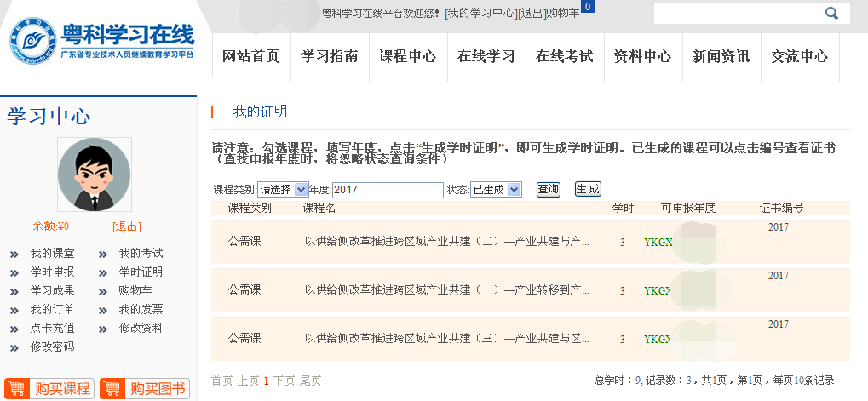
Task: Select 资料中心 from the top menu
Action: point(642,57)
